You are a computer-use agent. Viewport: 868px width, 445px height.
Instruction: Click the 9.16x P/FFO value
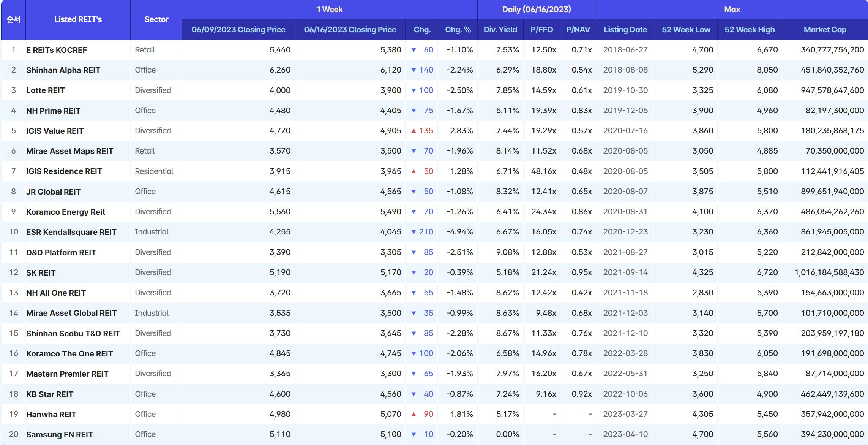[546, 394]
